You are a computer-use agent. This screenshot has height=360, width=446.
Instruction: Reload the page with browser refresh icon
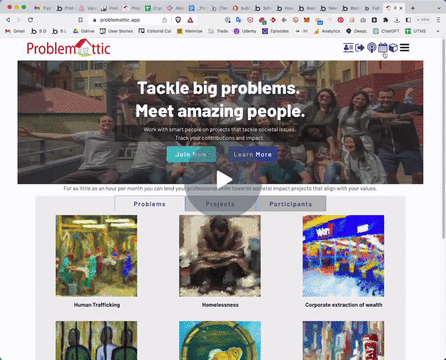30,20
